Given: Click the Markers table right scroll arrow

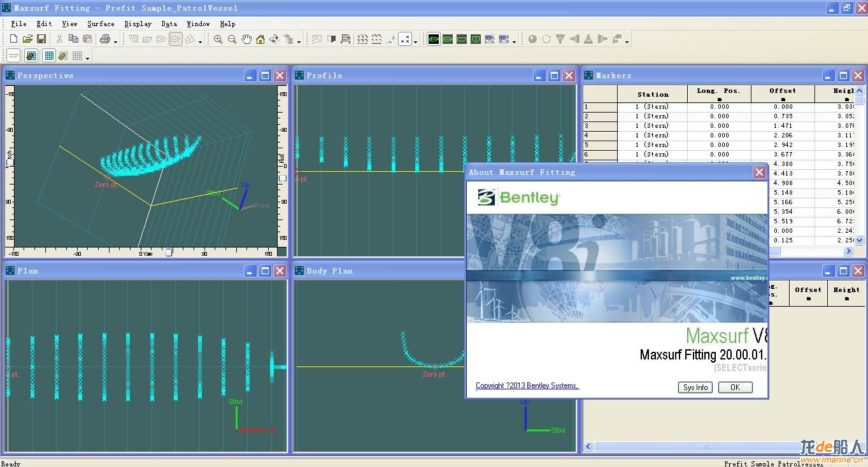Looking at the screenshot, I should tap(848, 251).
